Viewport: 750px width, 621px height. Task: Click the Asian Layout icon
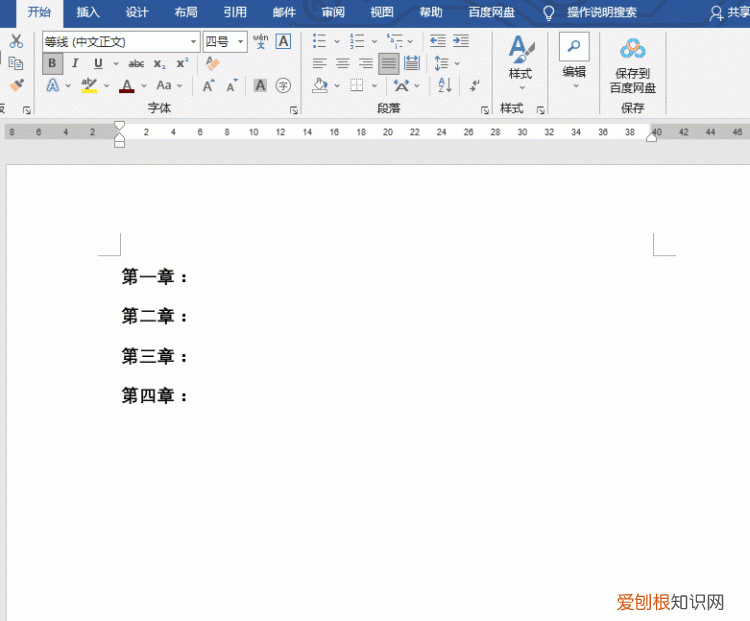point(401,86)
